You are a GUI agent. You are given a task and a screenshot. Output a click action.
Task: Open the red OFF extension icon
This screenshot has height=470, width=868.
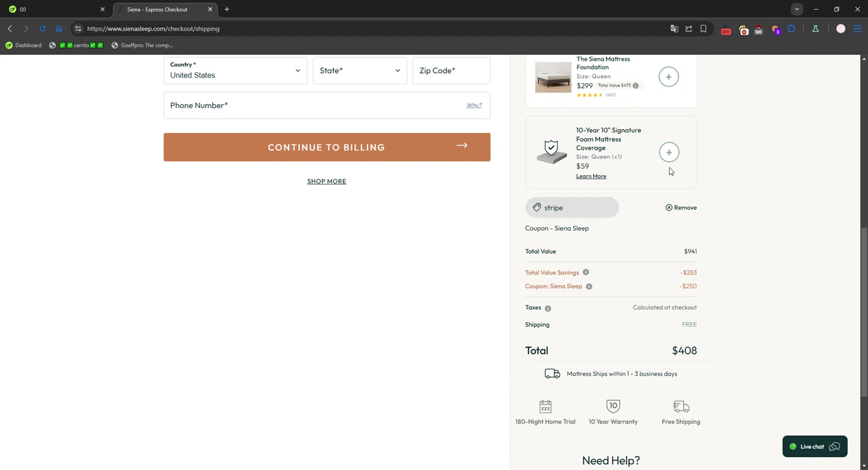pyautogui.click(x=726, y=29)
